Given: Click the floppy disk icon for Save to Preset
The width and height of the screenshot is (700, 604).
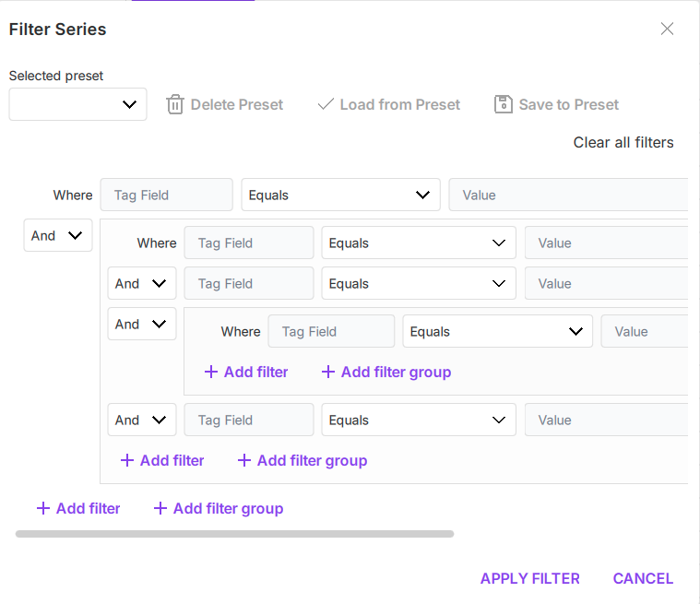Looking at the screenshot, I should [504, 104].
